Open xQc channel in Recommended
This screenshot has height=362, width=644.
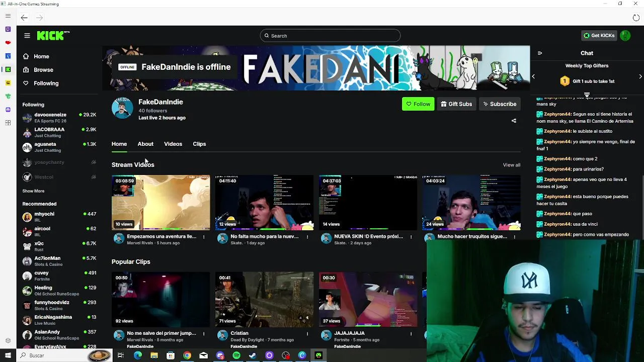click(59, 246)
